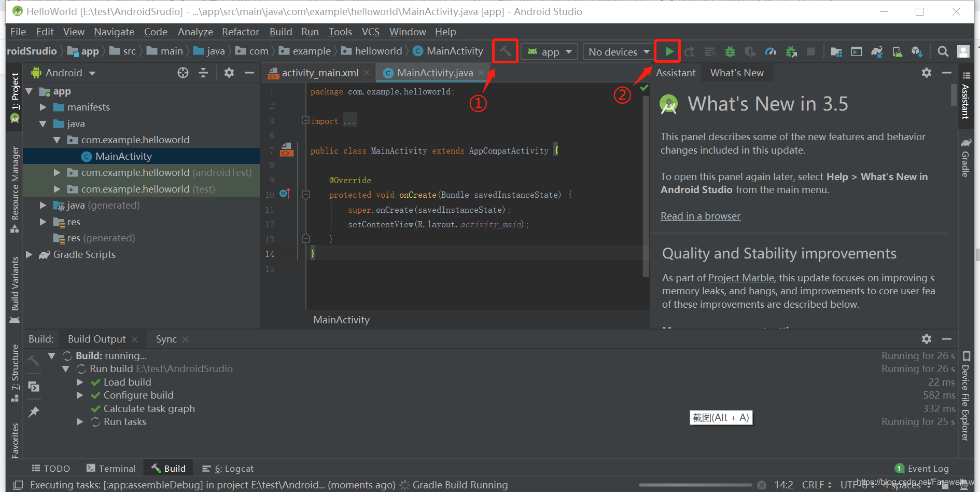Click the Gradle build progress bar
Viewport: 980px width, 492px height.
695,485
